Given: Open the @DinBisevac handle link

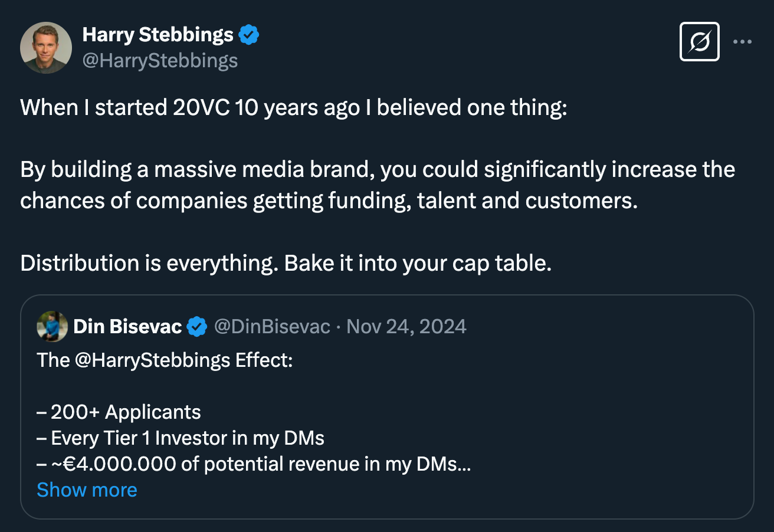Looking at the screenshot, I should 272,326.
